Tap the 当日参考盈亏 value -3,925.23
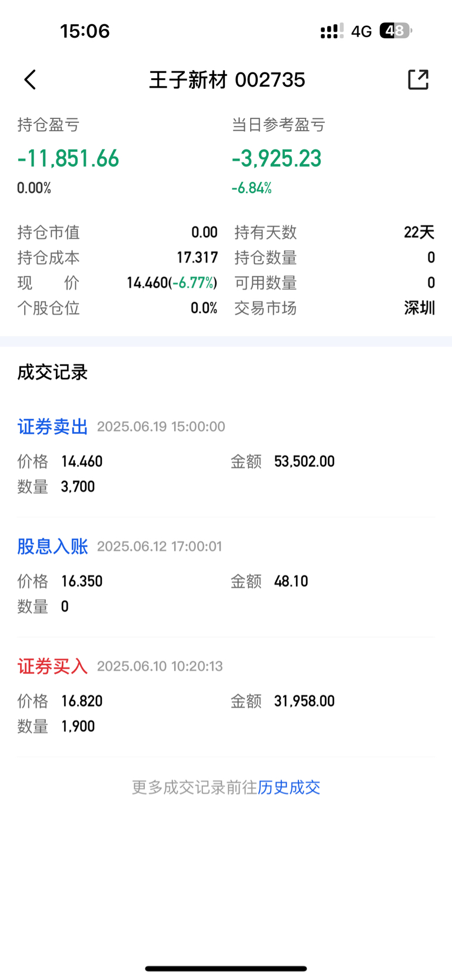452x980 pixels. pos(277,158)
